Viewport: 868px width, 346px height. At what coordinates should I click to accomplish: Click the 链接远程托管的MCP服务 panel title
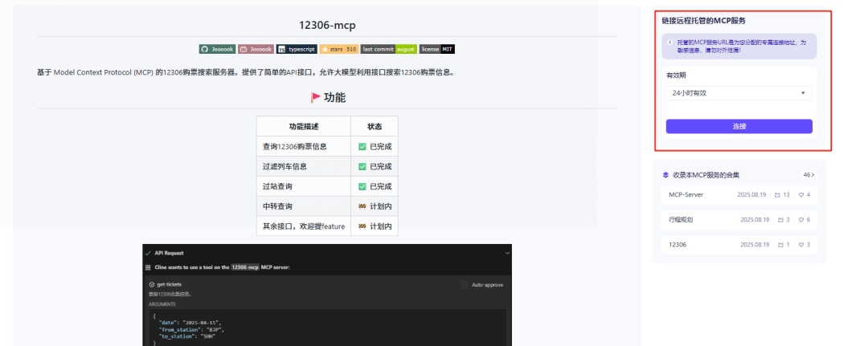[x=703, y=20]
